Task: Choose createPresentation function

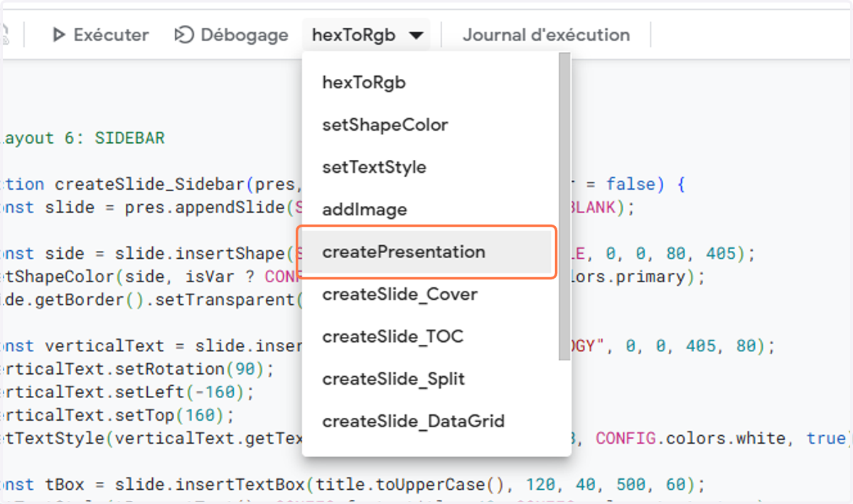Action: (x=426, y=252)
